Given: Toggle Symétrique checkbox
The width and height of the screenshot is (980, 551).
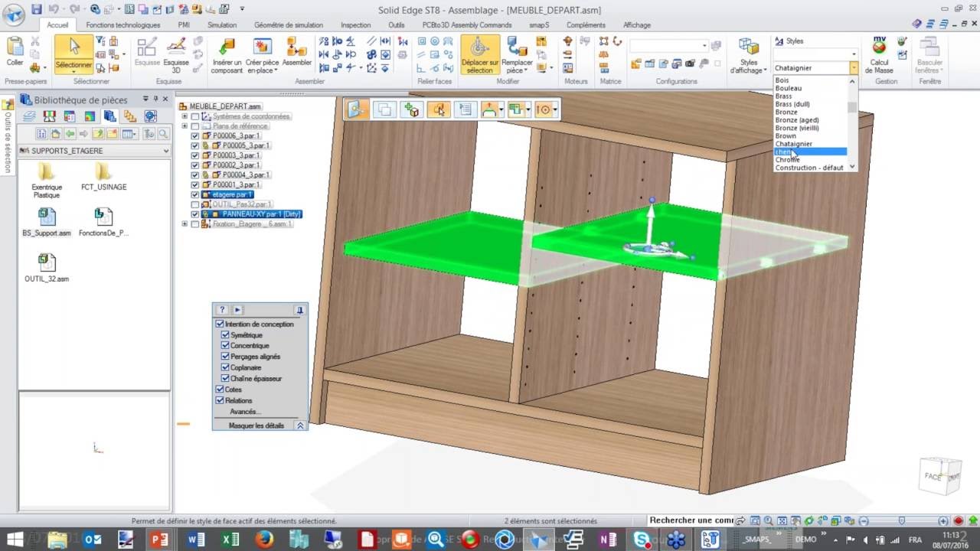Looking at the screenshot, I should coord(225,335).
